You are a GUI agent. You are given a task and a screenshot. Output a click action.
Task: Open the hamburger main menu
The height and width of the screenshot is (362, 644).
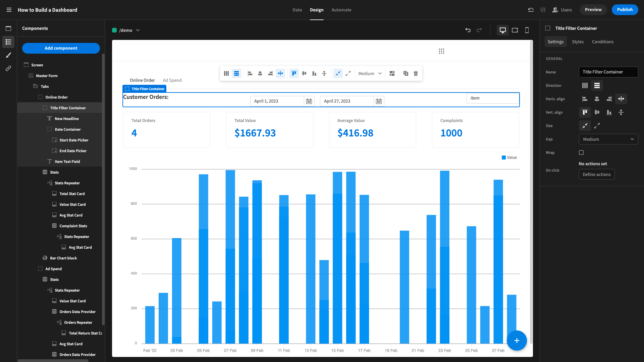pos(9,10)
